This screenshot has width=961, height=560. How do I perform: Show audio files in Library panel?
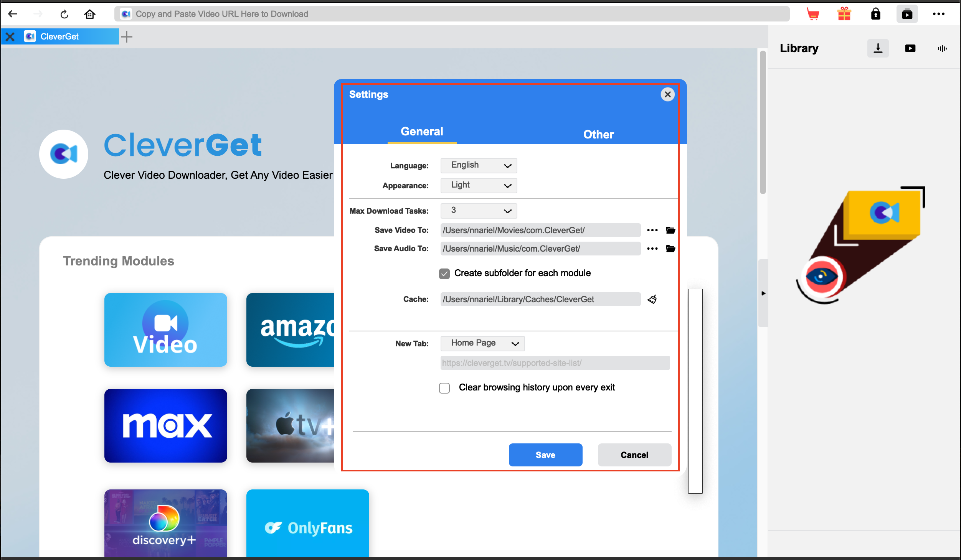942,48
